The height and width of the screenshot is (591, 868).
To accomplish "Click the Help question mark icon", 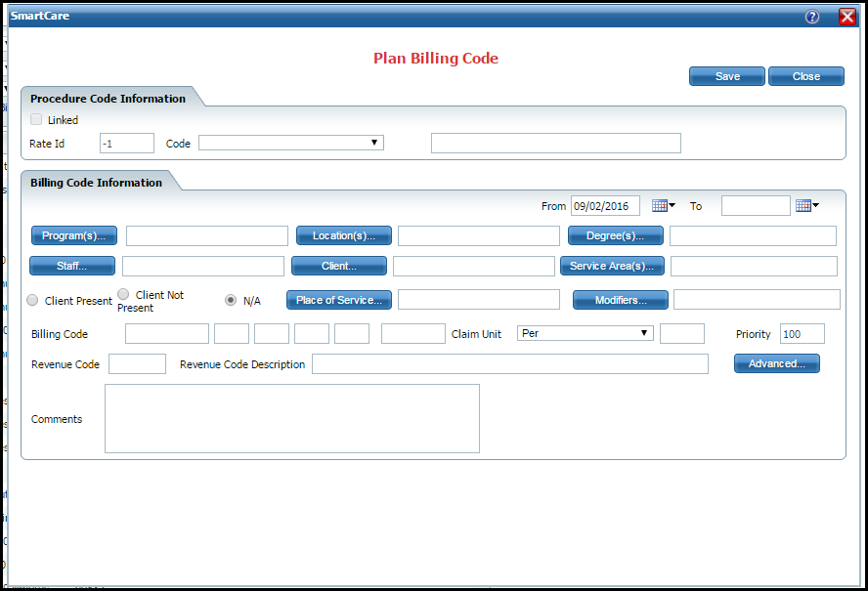I will click(x=811, y=17).
